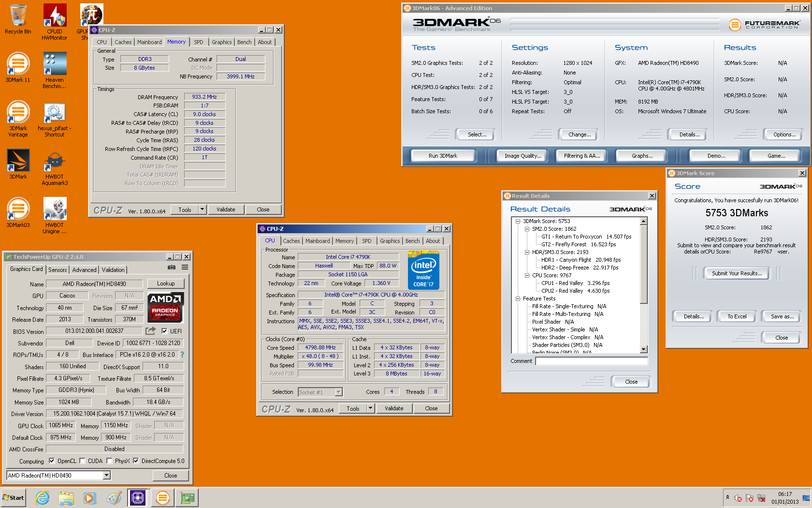Click the Lookup button in GPU-Z
This screenshot has width=812, height=508.
[x=166, y=284]
